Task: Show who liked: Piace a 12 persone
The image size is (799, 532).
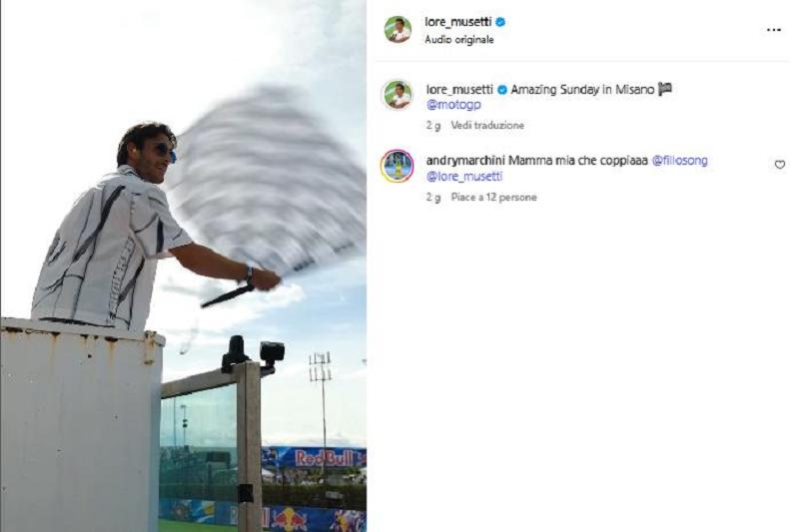Action: 493,197
